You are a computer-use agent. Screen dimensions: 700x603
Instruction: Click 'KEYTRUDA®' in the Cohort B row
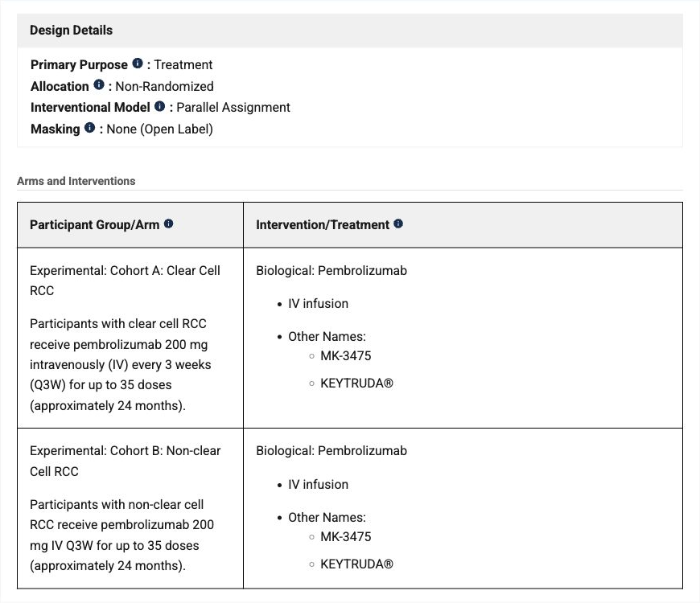pos(356,564)
